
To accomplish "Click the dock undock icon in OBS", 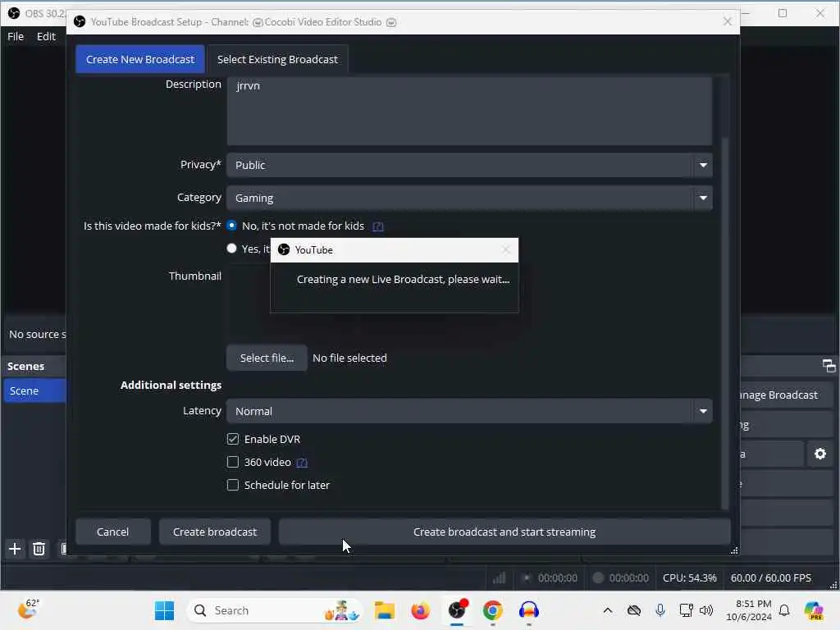I will [829, 366].
